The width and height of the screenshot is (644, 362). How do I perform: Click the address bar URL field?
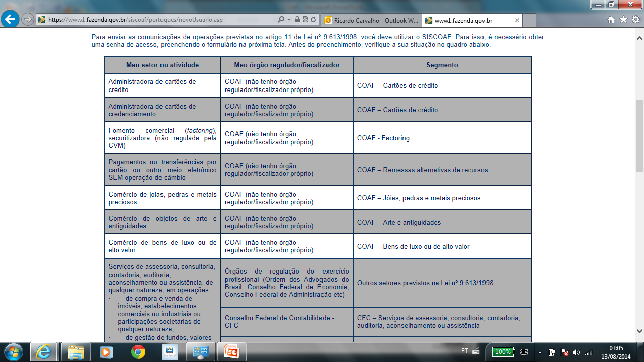point(161,20)
